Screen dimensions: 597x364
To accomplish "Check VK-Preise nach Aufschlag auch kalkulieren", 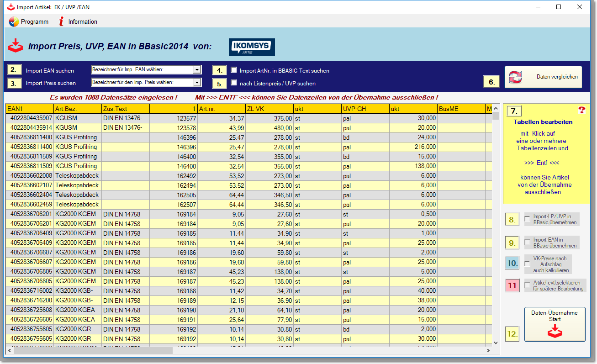I will coord(528,264).
